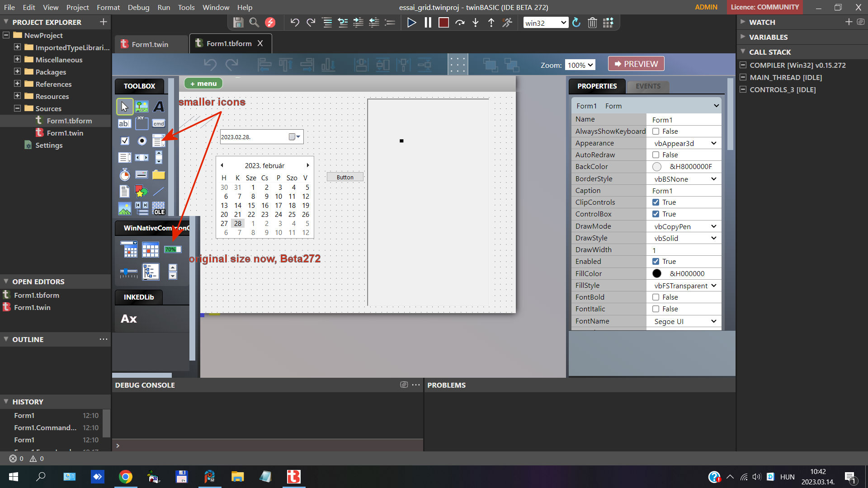
Task: Switch to the EVENTS tab
Action: 648,86
